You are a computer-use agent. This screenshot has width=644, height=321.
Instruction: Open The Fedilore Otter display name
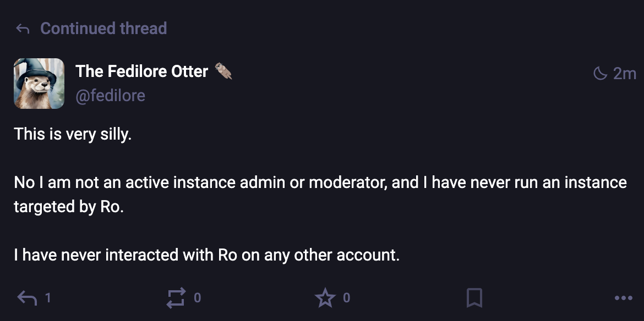click(x=141, y=71)
